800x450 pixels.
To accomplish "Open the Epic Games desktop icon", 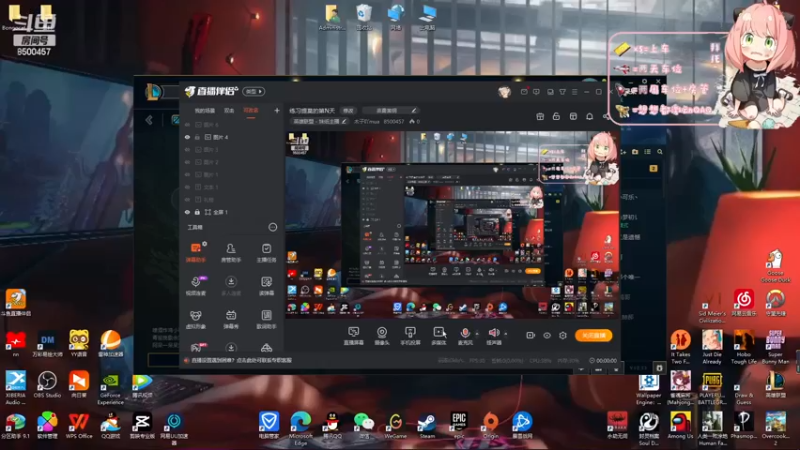I will (x=459, y=426).
